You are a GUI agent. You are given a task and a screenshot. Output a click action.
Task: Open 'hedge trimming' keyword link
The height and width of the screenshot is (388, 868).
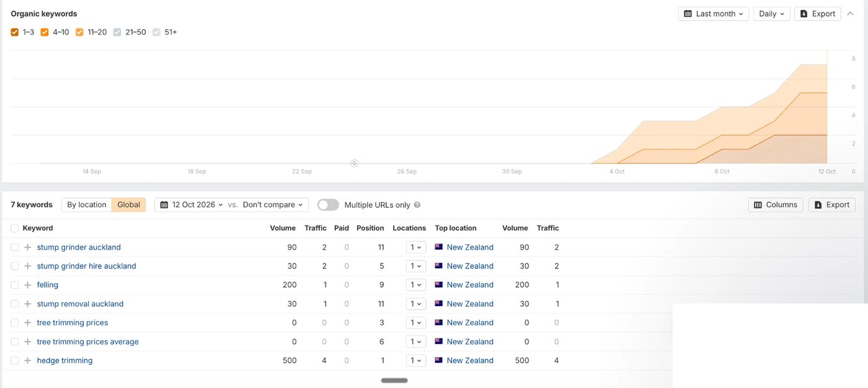64,361
